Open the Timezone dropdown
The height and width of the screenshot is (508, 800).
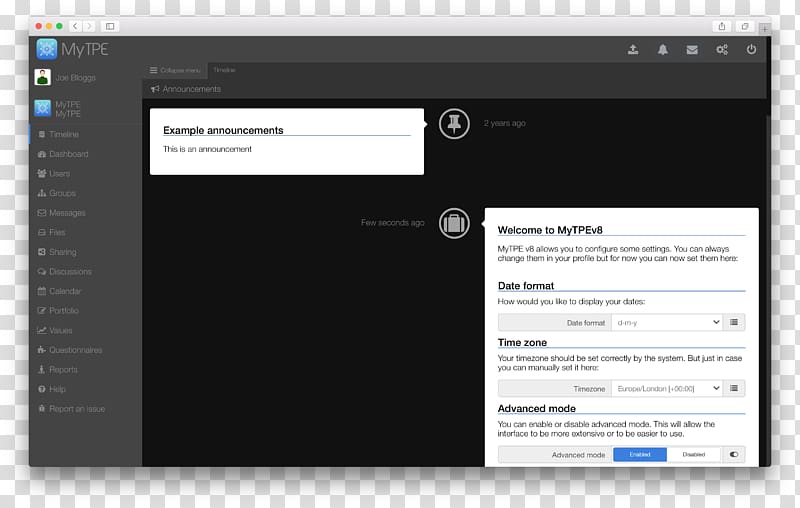coord(667,388)
